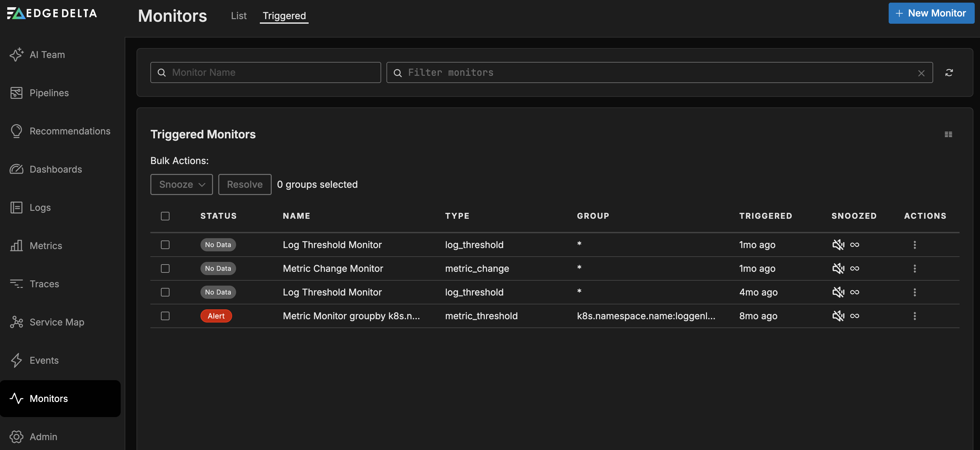Check the Log Threshold Monitor row checkbox

[x=165, y=245]
